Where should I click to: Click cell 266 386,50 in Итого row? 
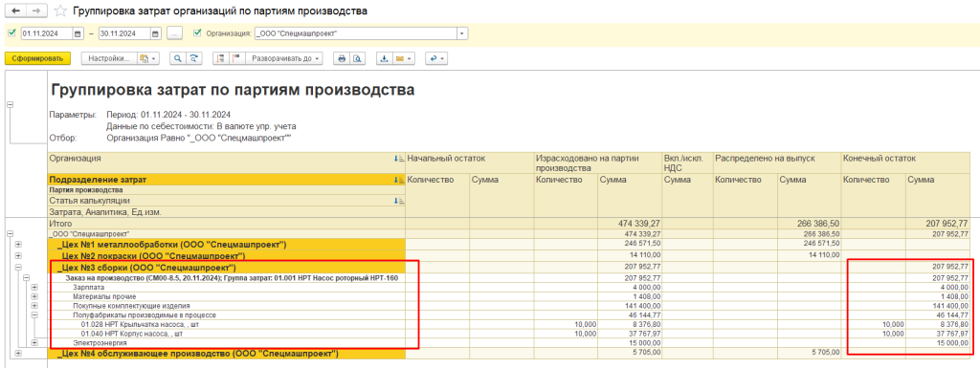[x=809, y=223]
